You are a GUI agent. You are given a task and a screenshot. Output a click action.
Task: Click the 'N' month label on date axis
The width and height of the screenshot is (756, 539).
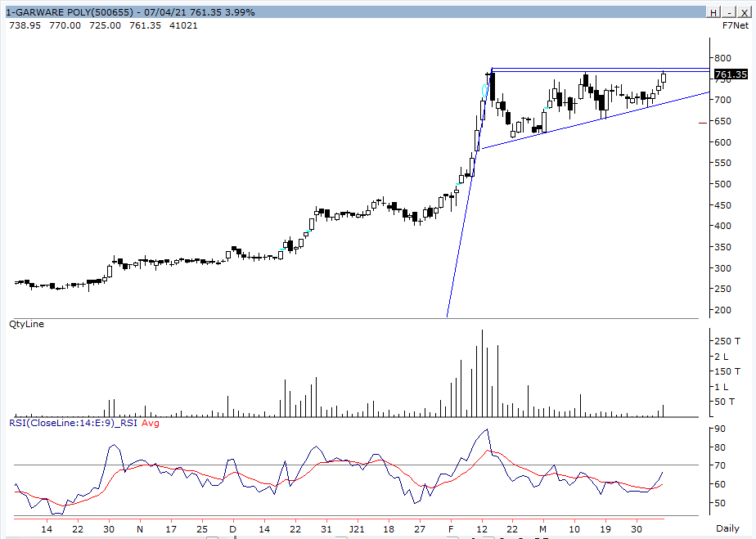click(140, 529)
